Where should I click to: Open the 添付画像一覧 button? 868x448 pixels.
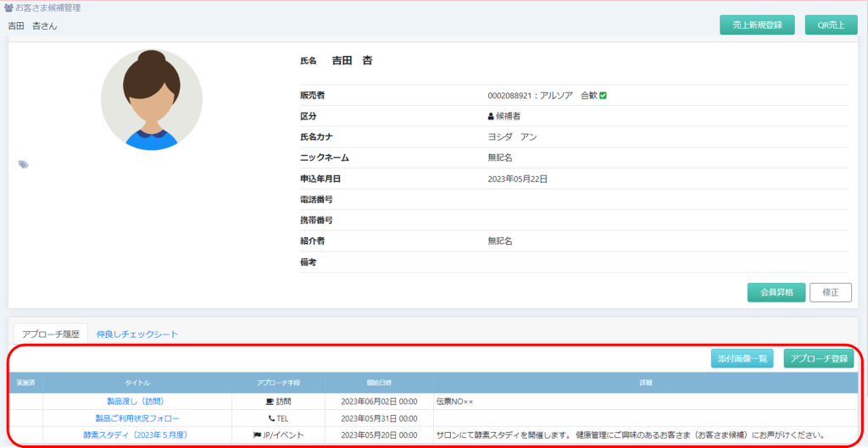pyautogui.click(x=742, y=358)
